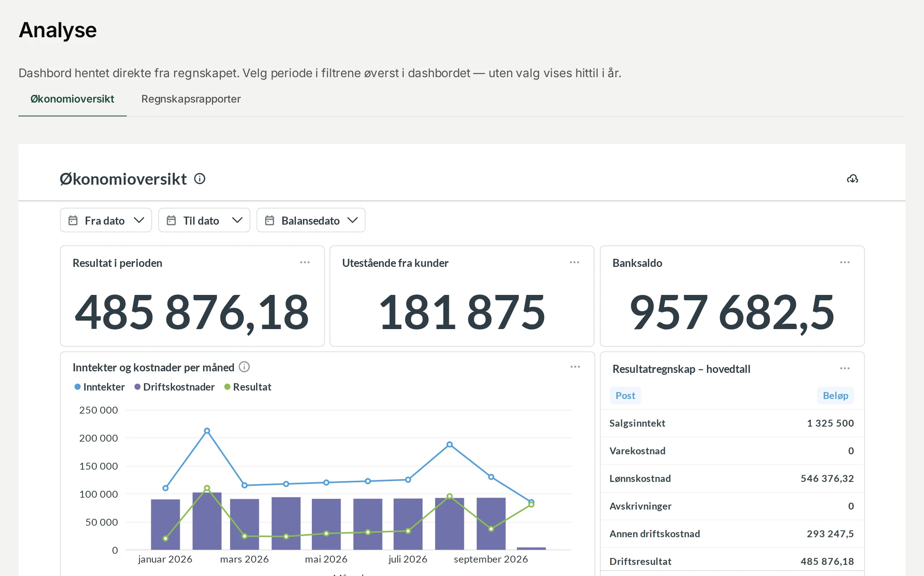Open the Resultat i perioden card menu

305,262
